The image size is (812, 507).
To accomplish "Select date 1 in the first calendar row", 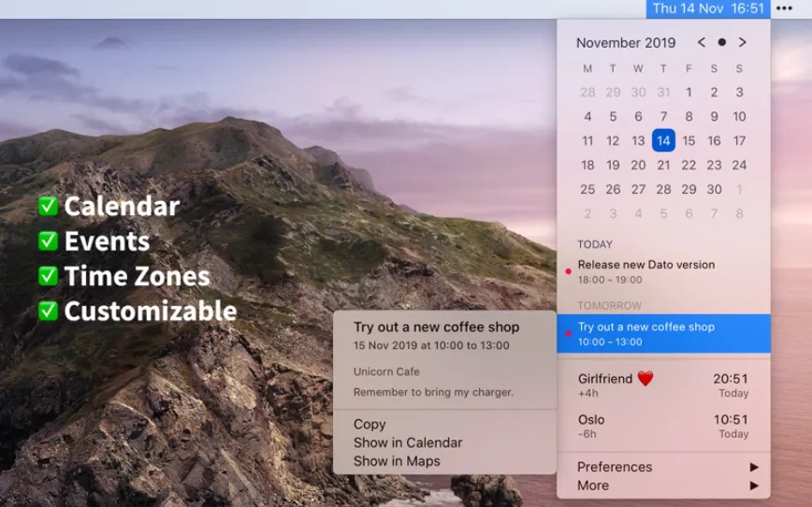I will pyautogui.click(x=689, y=93).
